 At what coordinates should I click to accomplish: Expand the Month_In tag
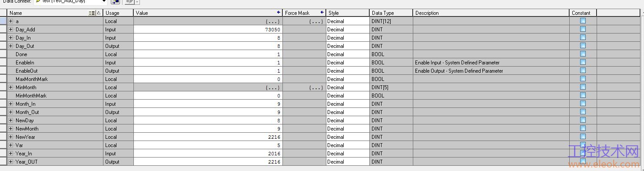pos(11,104)
